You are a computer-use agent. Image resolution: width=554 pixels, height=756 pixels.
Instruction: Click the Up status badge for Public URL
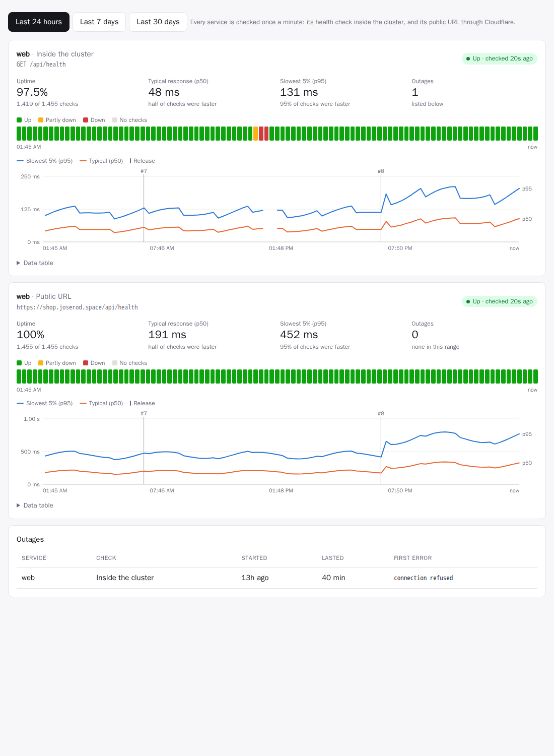500,301
